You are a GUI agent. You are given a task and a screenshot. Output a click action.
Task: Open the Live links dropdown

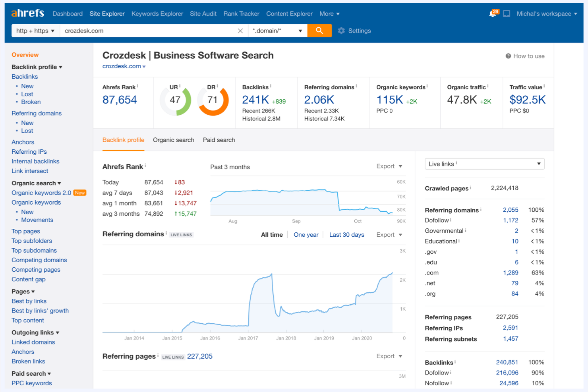click(x=484, y=164)
